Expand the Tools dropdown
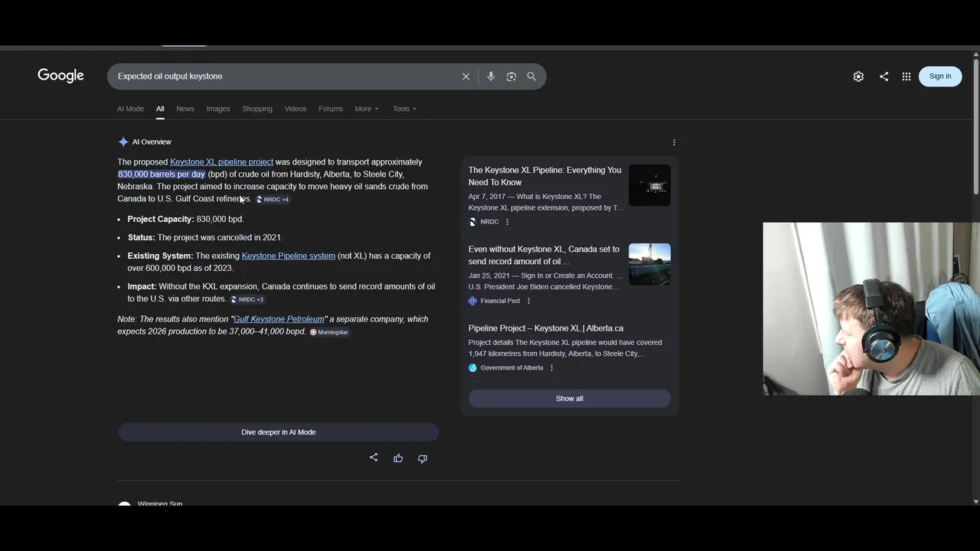This screenshot has width=980, height=551. tap(404, 109)
